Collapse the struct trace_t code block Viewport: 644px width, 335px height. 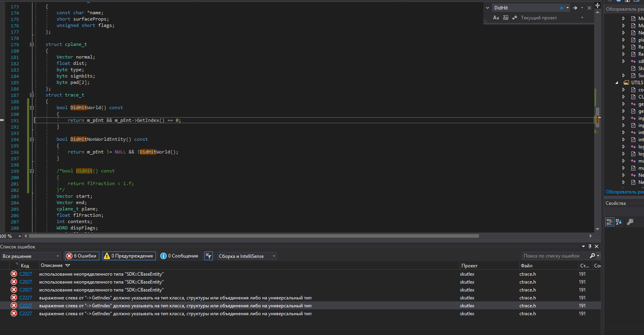click(x=32, y=95)
